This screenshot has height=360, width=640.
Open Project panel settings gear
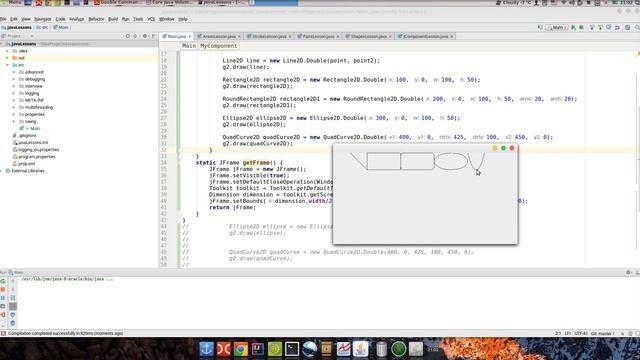pos(145,36)
